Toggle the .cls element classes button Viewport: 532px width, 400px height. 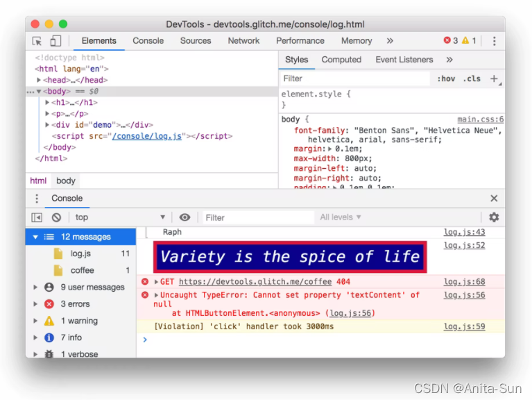[472, 78]
